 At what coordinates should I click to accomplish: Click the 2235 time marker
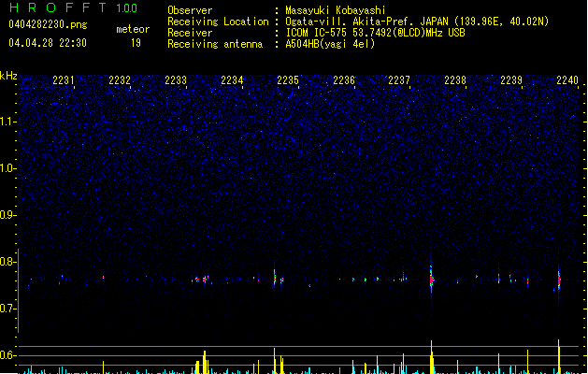pos(288,80)
